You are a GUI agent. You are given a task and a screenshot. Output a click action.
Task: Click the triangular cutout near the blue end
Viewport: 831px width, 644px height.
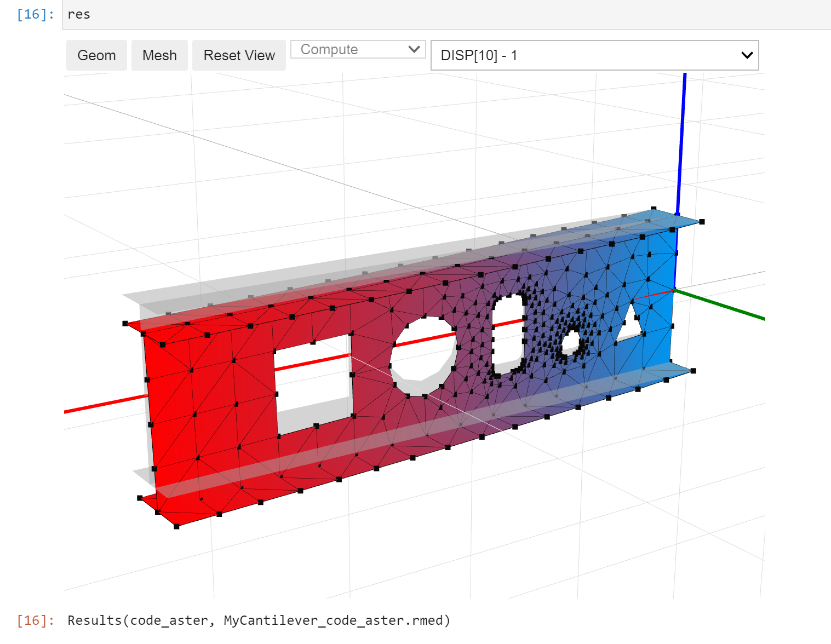(629, 324)
